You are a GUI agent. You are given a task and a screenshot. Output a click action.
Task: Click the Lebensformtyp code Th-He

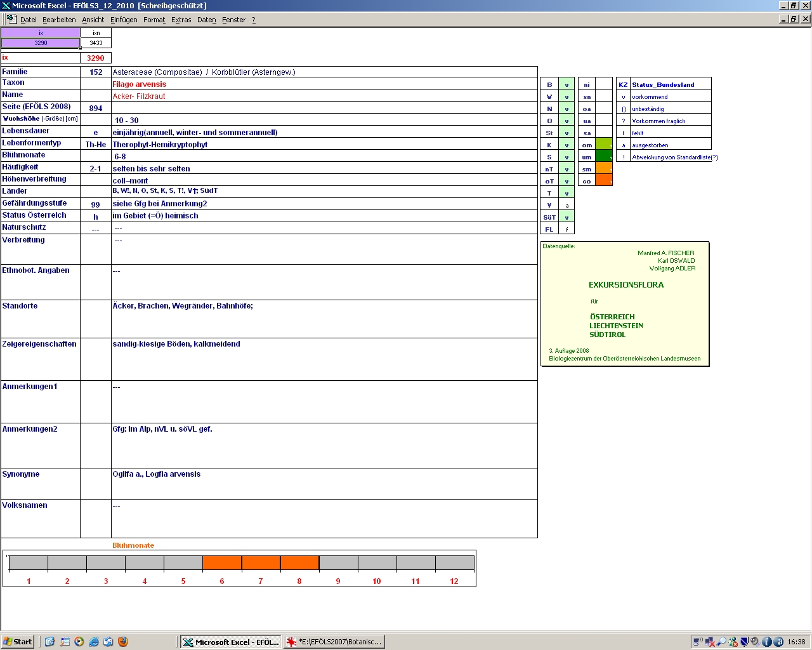point(96,145)
